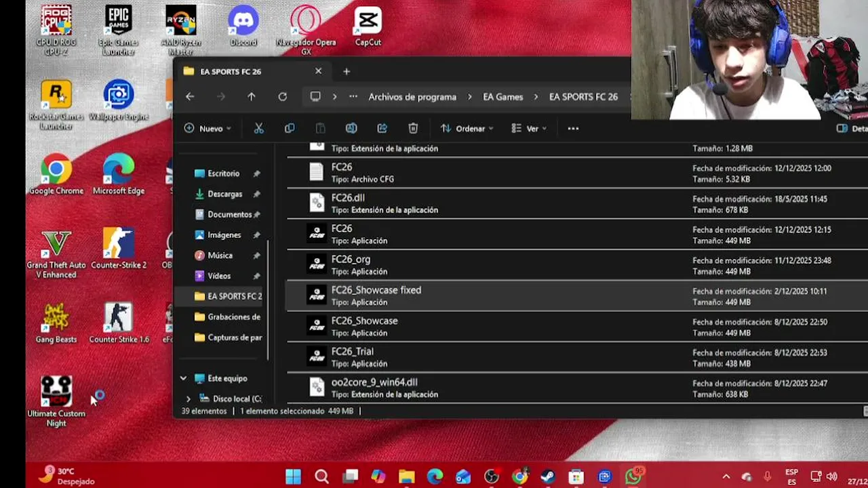Select the FC26_Showcase fixed application
The image size is (868, 488).
pos(577,296)
